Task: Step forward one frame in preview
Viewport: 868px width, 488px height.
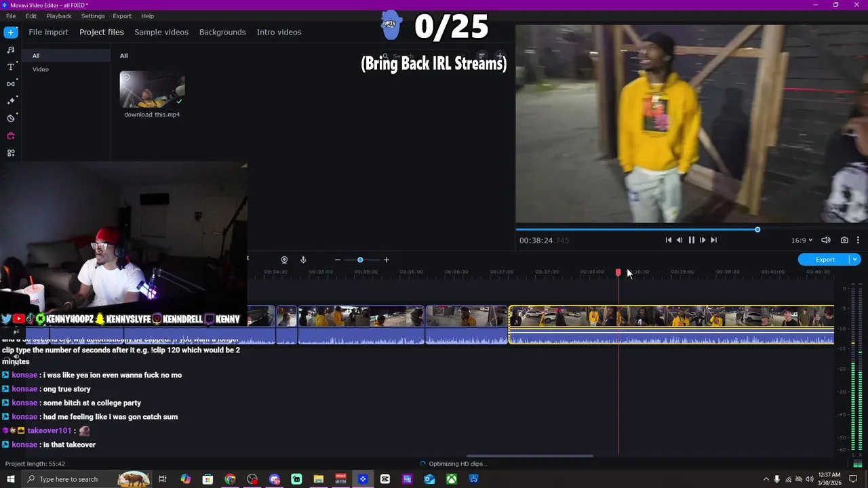Action: tap(703, 240)
